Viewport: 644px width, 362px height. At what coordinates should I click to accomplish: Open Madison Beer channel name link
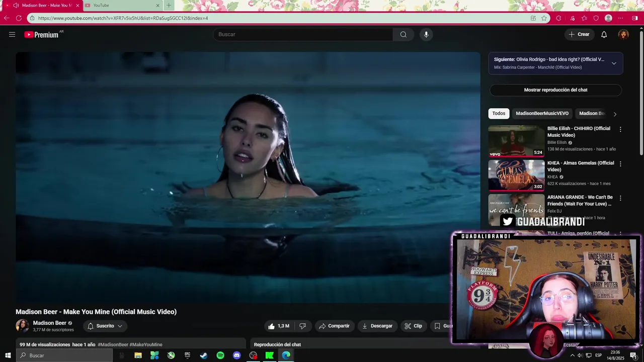tap(49, 323)
